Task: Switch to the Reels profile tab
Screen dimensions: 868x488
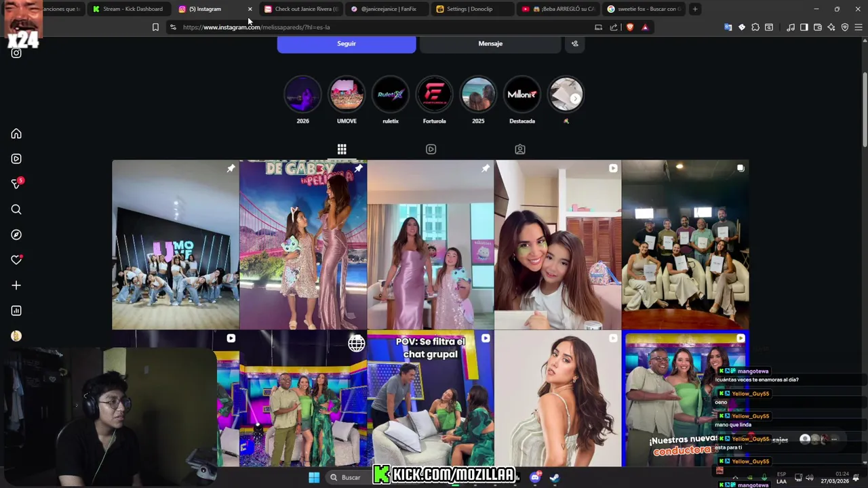Action: click(431, 149)
